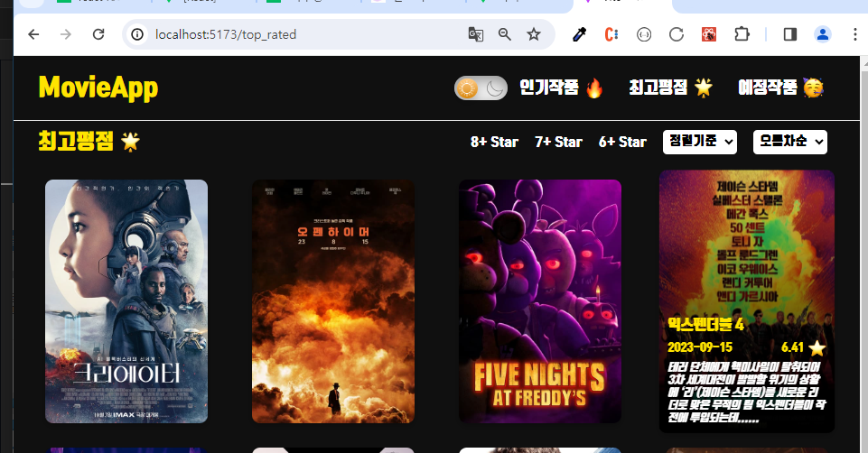This screenshot has height=453, width=868.
Task: Click the vertical page scrollbar
Action: (x=864, y=254)
